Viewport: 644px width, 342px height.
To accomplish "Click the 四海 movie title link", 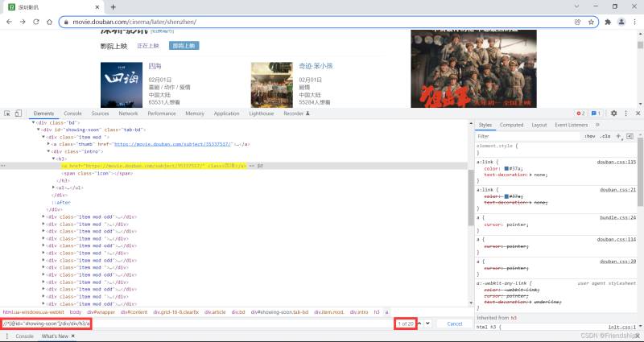I will tap(155, 66).
